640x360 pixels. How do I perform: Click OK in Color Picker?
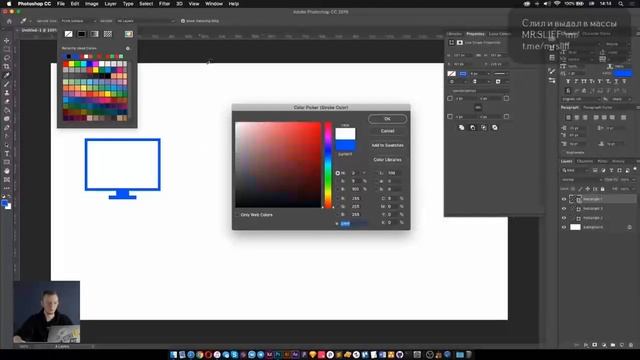(x=387, y=119)
